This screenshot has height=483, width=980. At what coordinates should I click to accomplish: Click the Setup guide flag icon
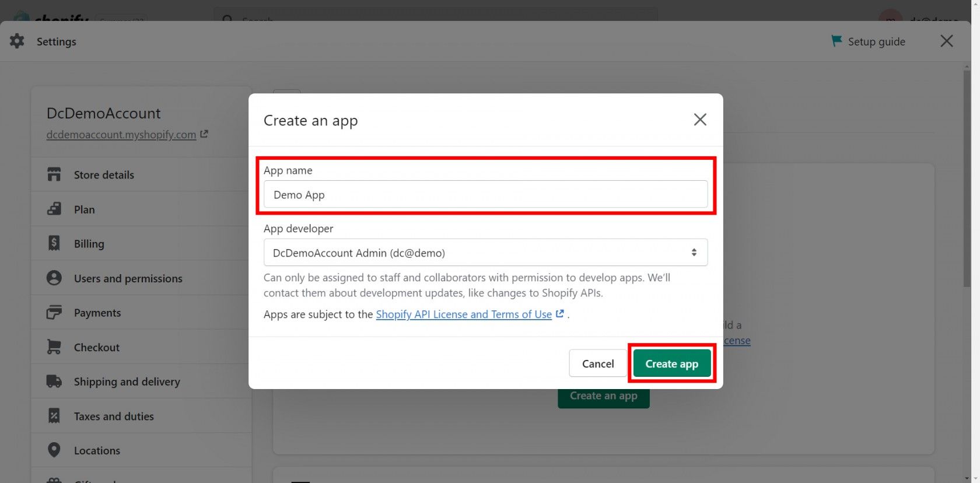coord(836,41)
